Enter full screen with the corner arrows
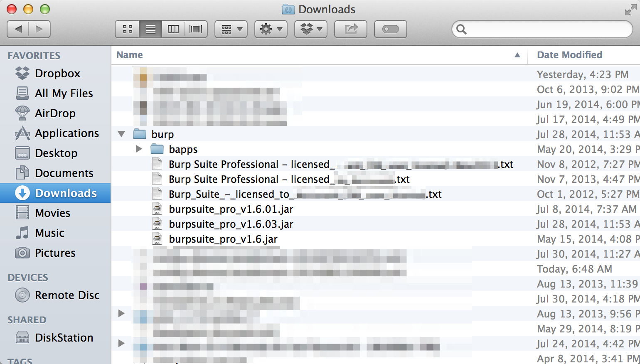 click(x=630, y=10)
